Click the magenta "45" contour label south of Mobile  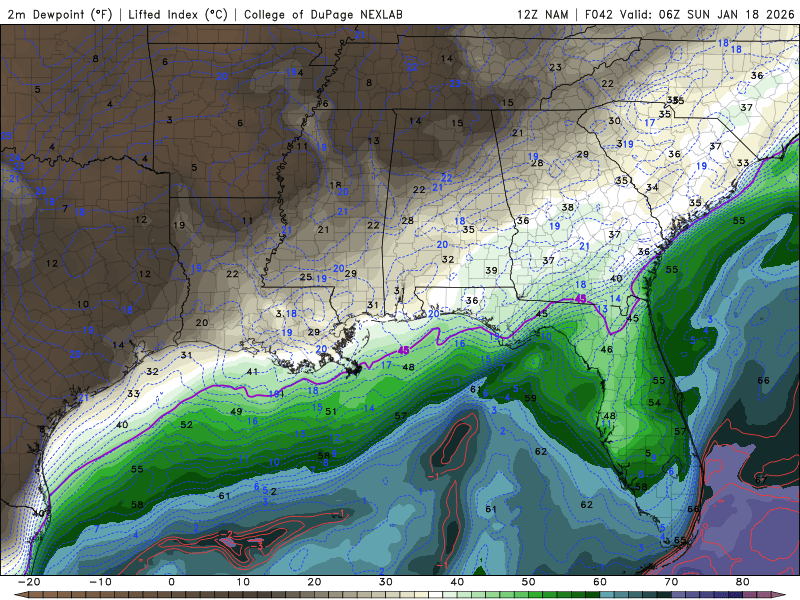[x=404, y=351]
